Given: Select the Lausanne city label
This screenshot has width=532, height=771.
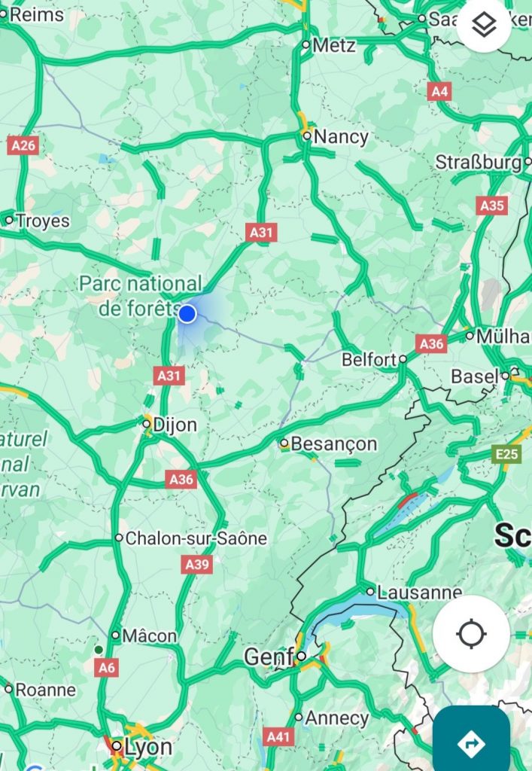Looking at the screenshot, I should (420, 592).
